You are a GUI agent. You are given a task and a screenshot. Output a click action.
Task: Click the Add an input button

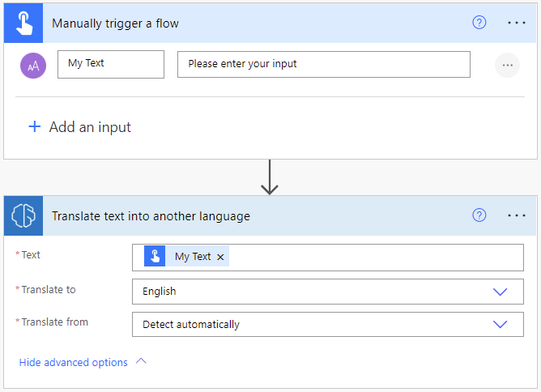(89, 127)
